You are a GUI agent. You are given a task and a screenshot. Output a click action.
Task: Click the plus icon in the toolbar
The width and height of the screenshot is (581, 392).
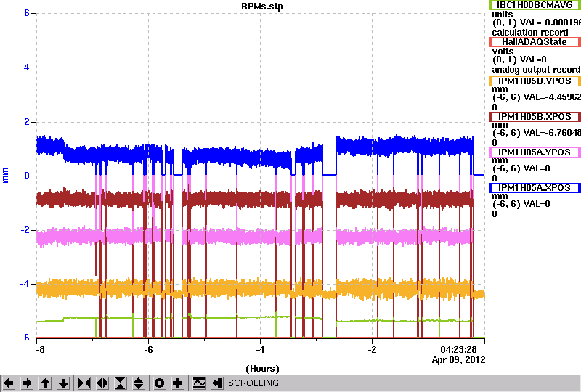[x=177, y=383]
